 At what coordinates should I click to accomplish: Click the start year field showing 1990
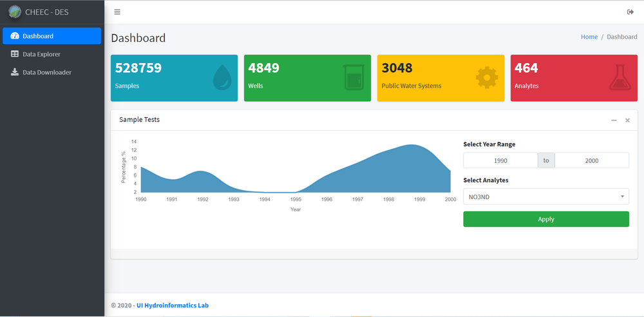click(x=500, y=160)
